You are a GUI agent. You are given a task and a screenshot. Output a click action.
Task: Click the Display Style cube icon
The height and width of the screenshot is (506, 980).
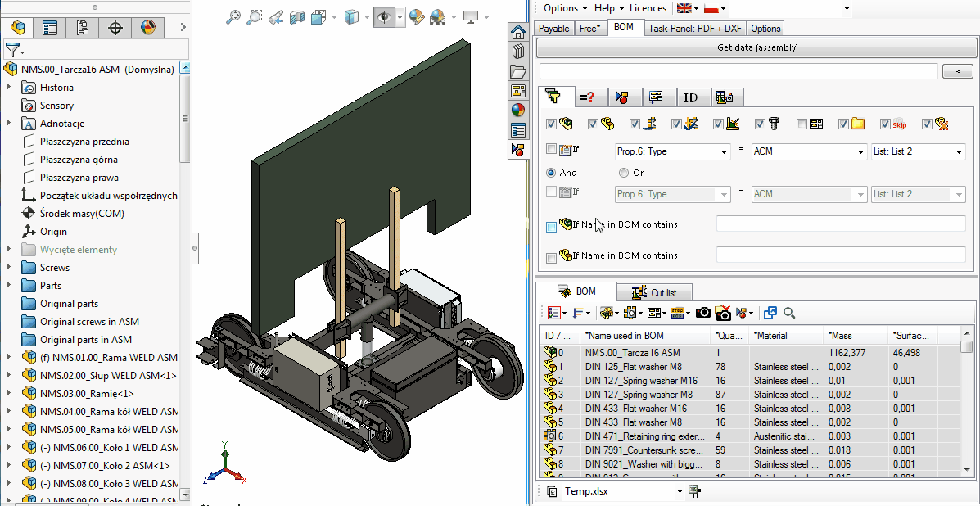pyautogui.click(x=353, y=17)
